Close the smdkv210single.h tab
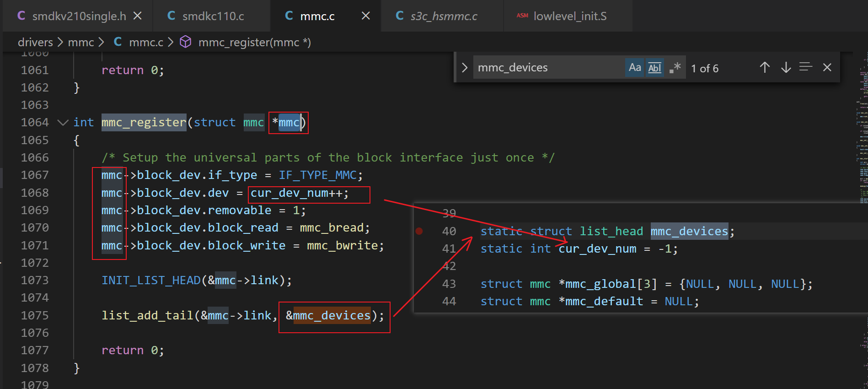868x389 pixels. pos(137,16)
